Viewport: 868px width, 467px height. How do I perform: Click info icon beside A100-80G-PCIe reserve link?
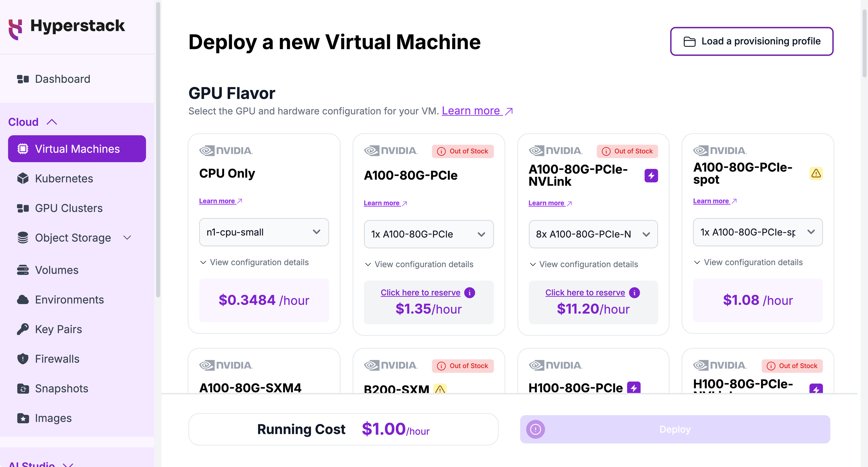tap(469, 293)
